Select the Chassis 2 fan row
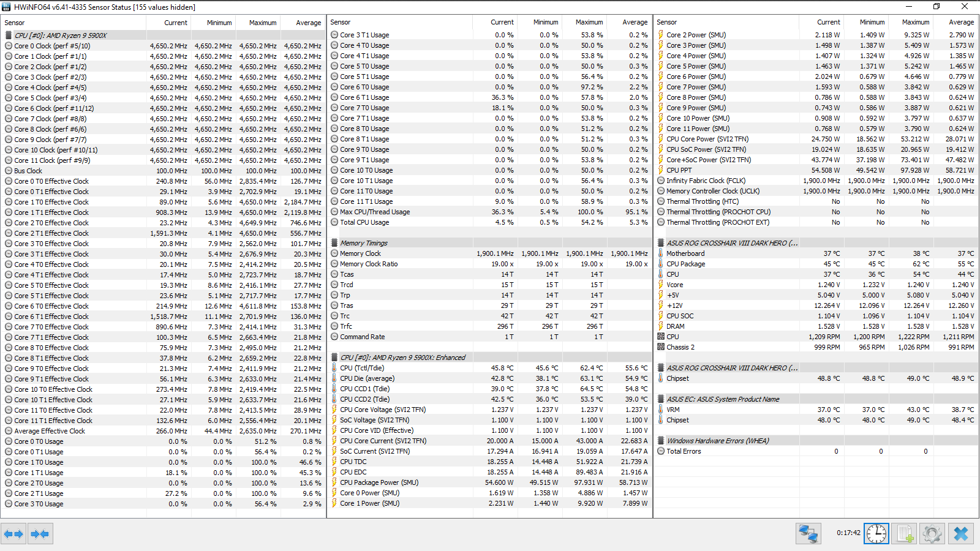Viewport: 980px width, 551px height. pyautogui.click(x=816, y=347)
